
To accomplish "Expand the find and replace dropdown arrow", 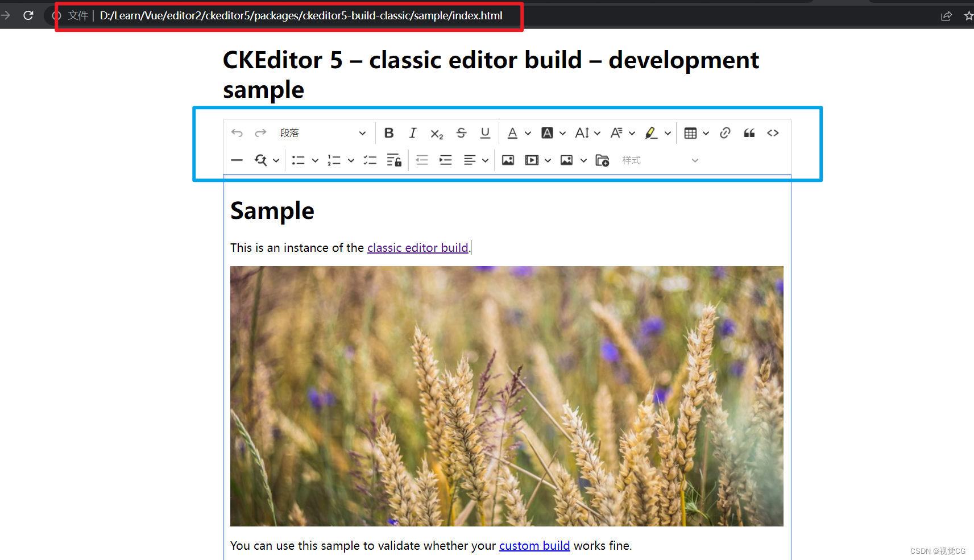I will 276,160.
